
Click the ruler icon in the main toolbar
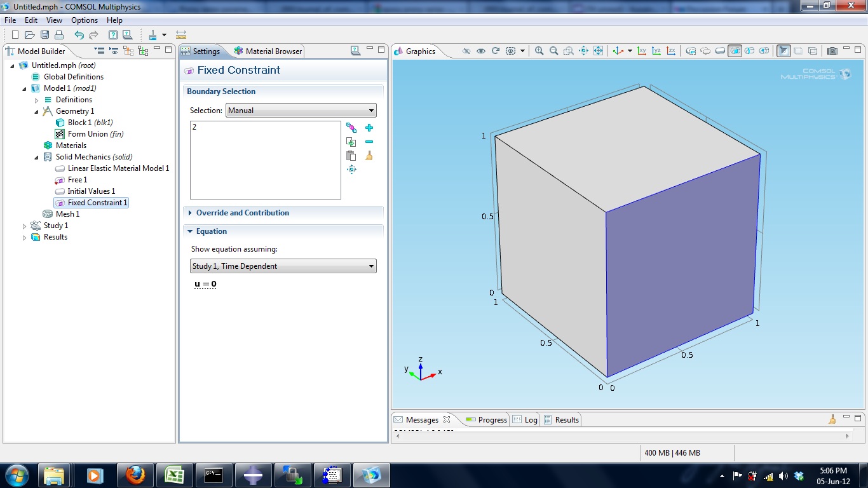pos(181,35)
